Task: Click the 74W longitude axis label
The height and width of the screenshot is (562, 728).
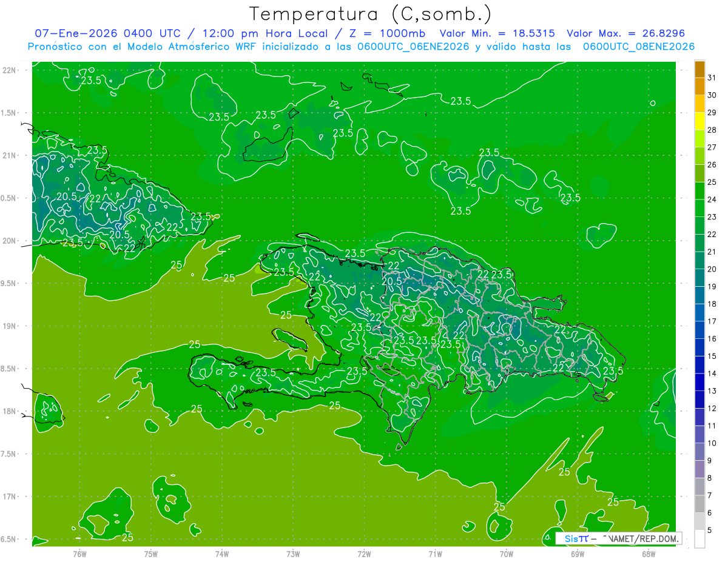Action: [x=221, y=554]
